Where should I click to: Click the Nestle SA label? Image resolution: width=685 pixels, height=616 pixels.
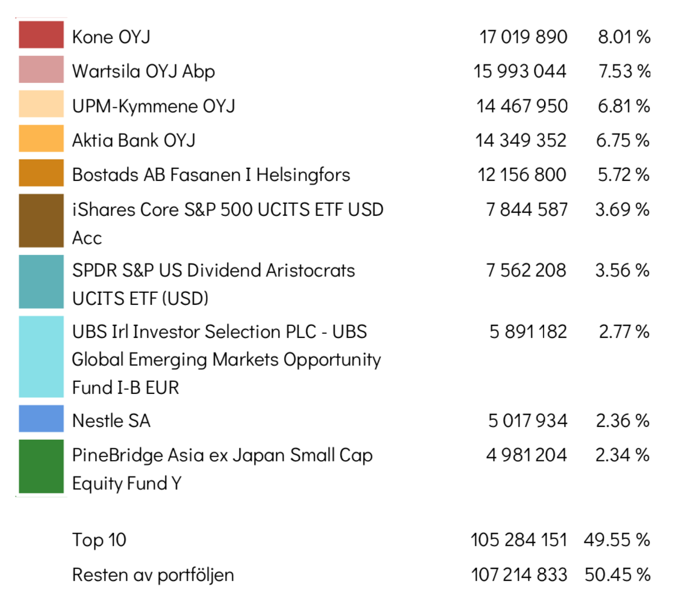click(x=111, y=421)
